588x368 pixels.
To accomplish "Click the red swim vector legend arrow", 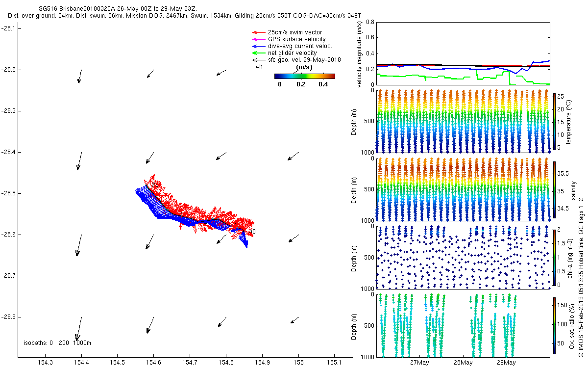I will coord(258,32).
